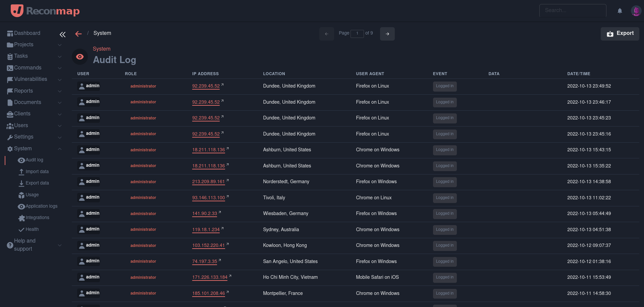This screenshot has width=644, height=307.
Task: Open the user avatar menu
Action: tap(636, 11)
